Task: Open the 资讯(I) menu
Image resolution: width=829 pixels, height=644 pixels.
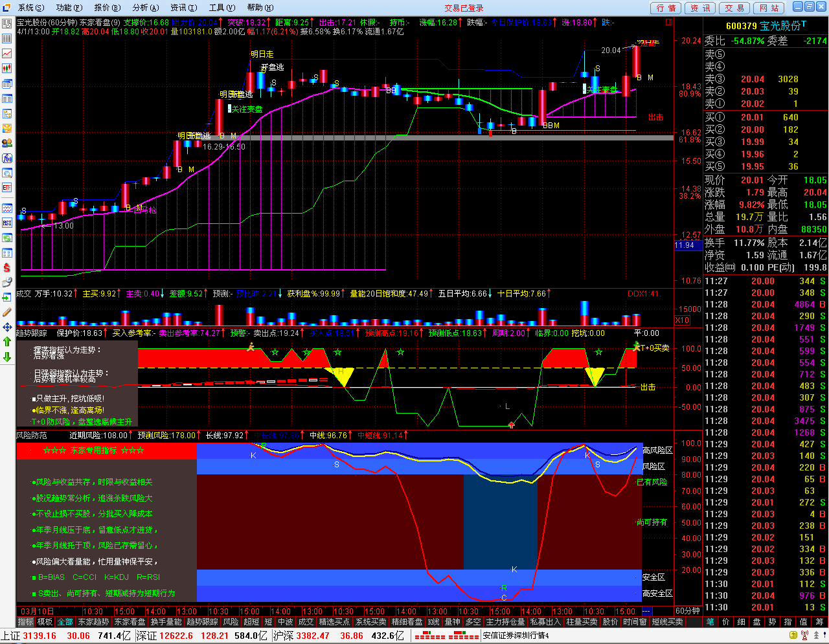Action: 183,8
